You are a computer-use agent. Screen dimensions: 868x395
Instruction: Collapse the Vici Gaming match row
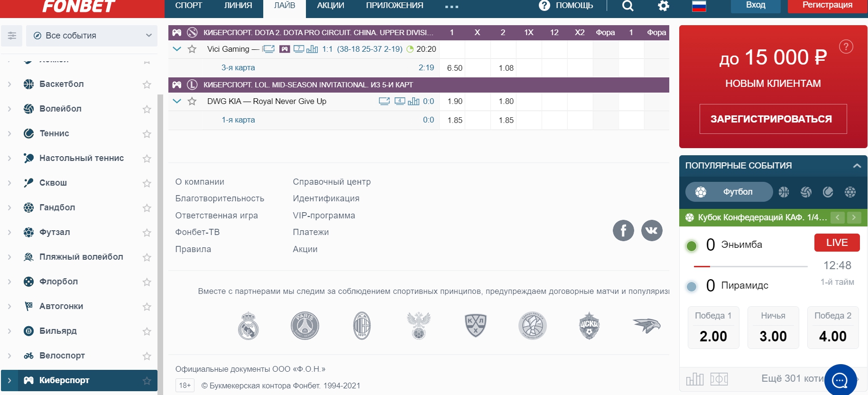[x=177, y=49]
